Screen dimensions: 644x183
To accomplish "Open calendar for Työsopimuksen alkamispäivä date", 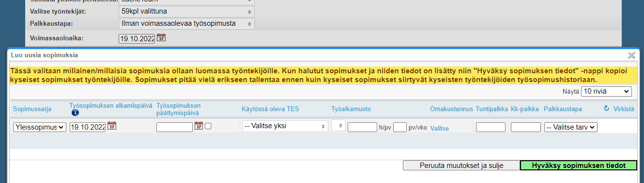I will (x=111, y=126).
